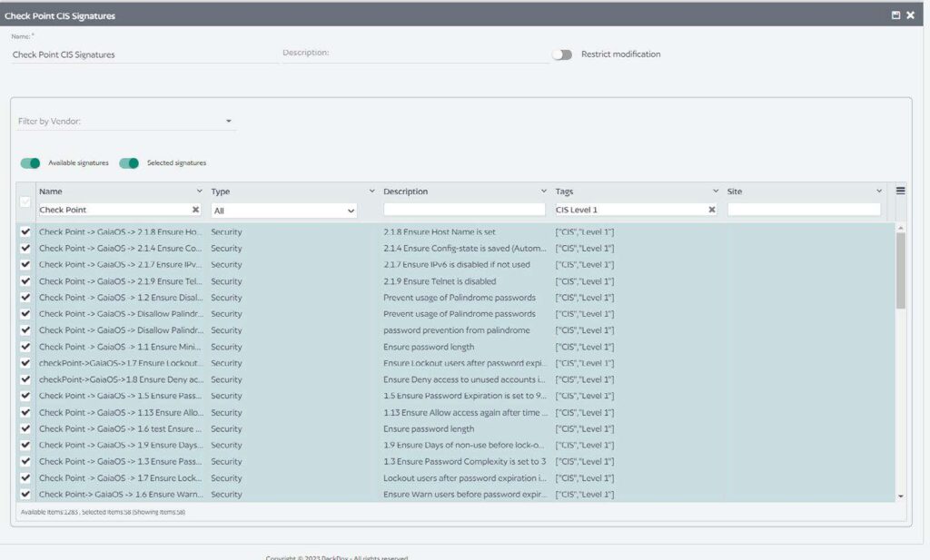Click the Description filter search box

coord(464,209)
